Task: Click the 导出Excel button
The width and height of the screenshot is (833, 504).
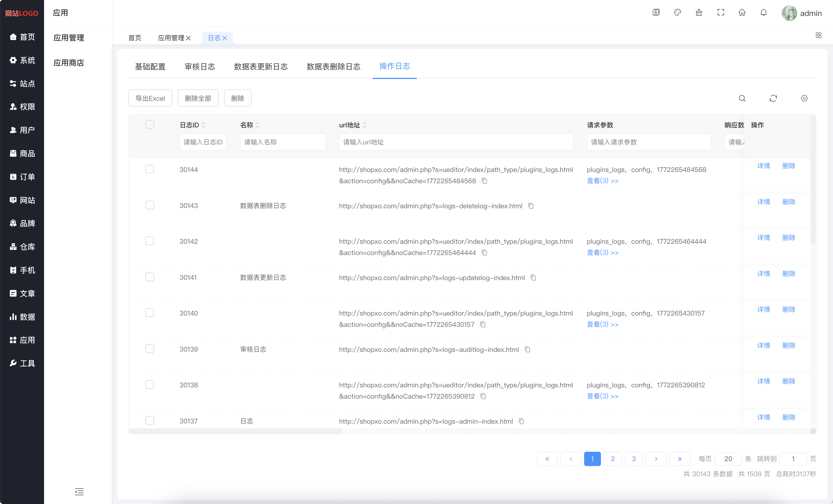Action: [x=150, y=98]
